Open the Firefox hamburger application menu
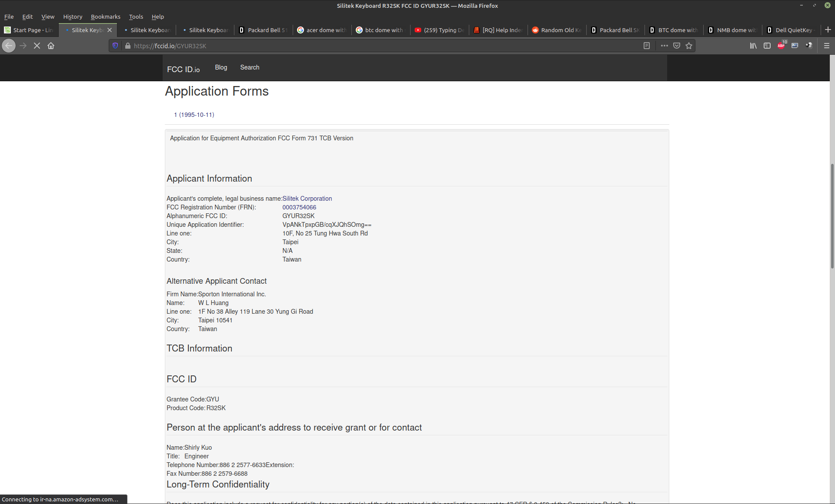835x504 pixels. [x=826, y=45]
